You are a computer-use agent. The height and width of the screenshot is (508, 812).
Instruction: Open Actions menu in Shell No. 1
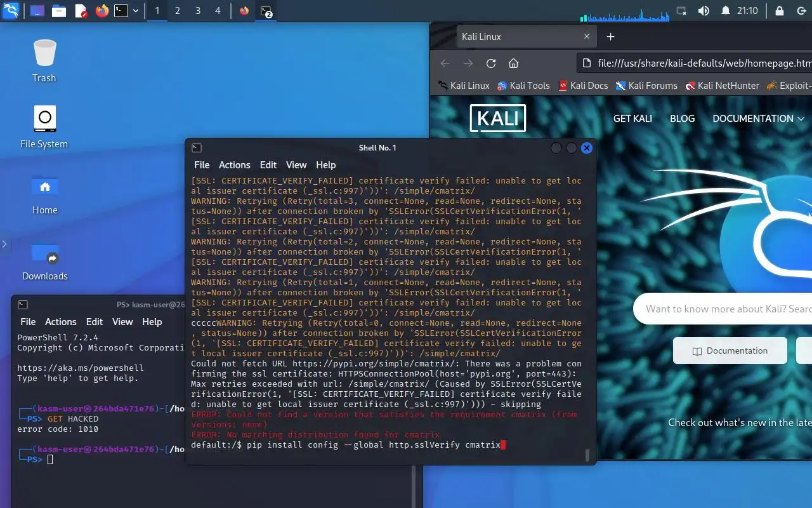click(235, 165)
